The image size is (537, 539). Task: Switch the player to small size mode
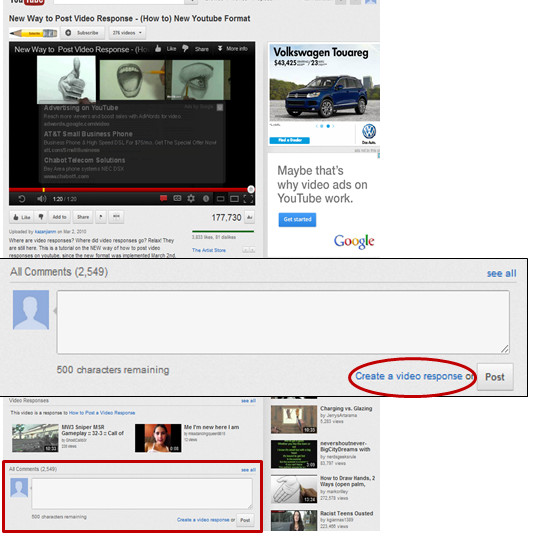[x=221, y=199]
